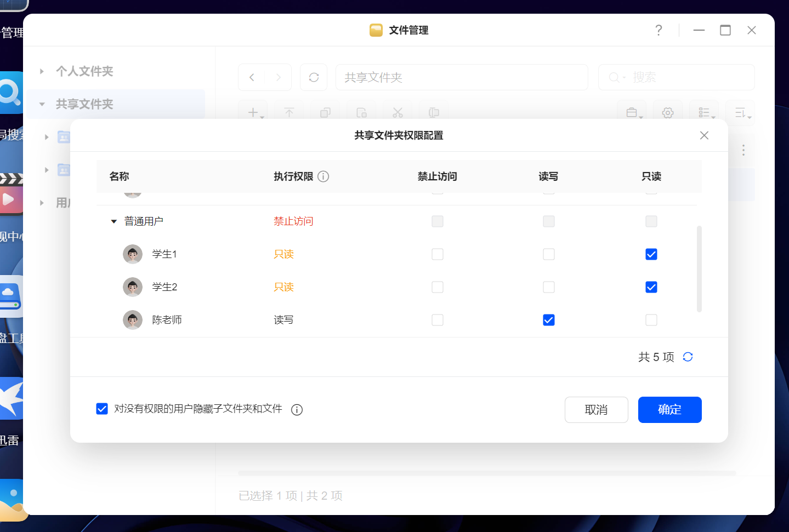Screen dimensions: 789x532
Task: Check 读写 checkbox for 学生2
Action: [x=549, y=287]
